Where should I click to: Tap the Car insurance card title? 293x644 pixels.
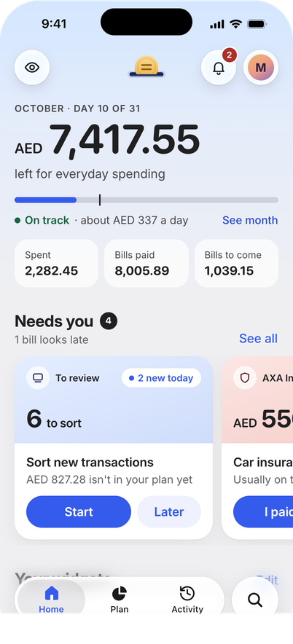[263, 463]
